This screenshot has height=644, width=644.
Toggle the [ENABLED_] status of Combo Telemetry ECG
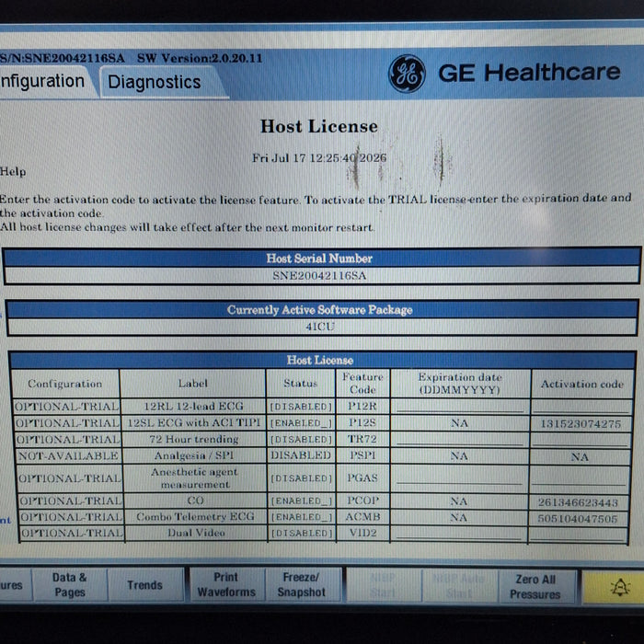pyautogui.click(x=302, y=517)
